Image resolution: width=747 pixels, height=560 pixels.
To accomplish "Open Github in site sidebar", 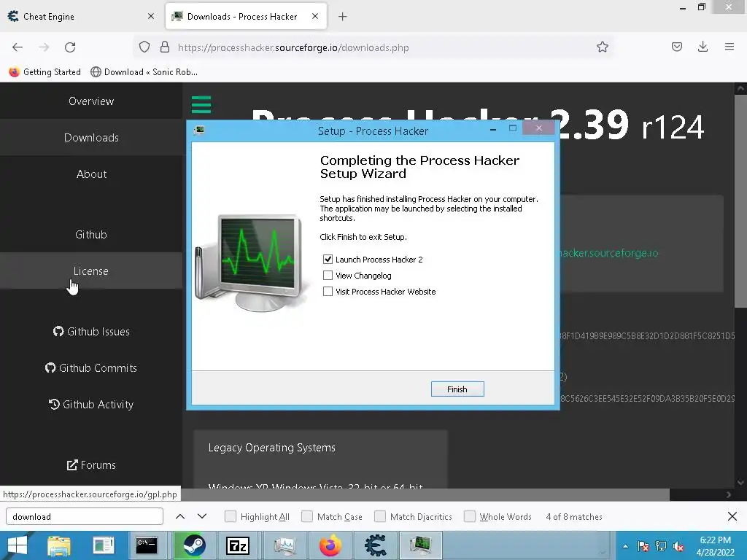I will (91, 234).
